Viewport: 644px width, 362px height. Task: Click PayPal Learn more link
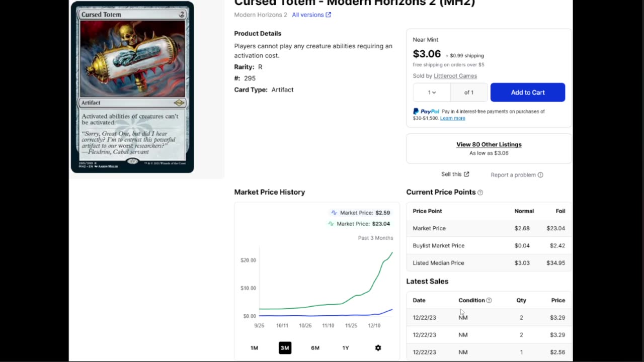452,118
